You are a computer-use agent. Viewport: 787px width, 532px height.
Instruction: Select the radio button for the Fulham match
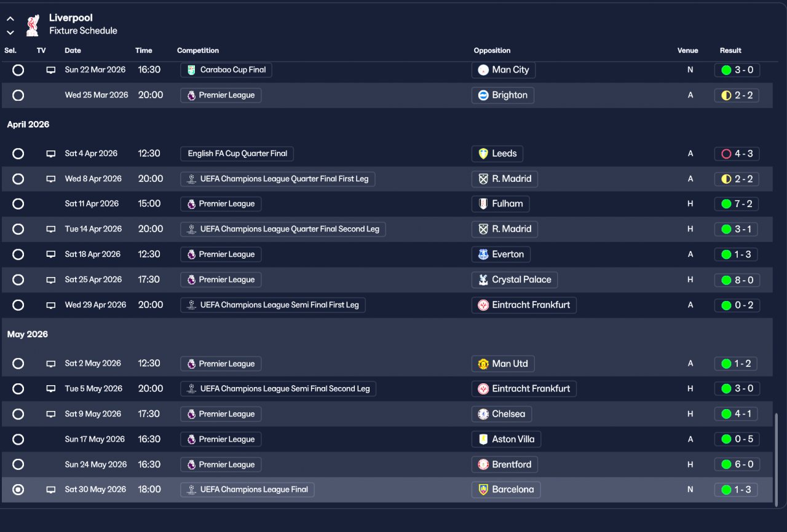pyautogui.click(x=18, y=204)
